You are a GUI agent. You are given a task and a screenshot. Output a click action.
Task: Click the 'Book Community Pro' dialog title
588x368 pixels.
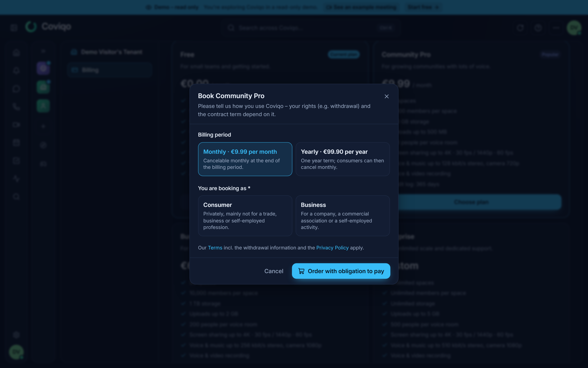[231, 96]
